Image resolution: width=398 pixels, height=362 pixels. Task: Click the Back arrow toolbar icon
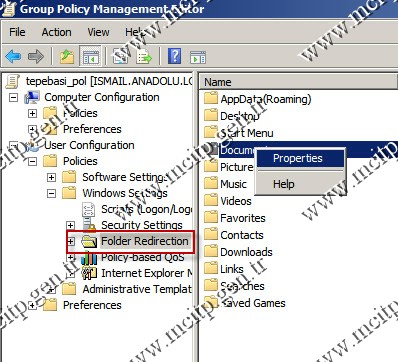coord(13,56)
